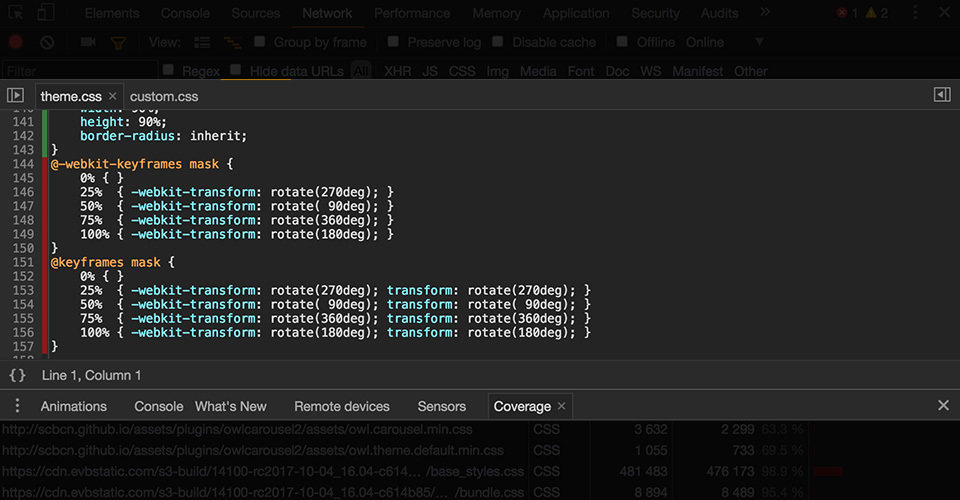The width and height of the screenshot is (960, 500).
Task: Filter requests by Font type
Action: click(581, 71)
